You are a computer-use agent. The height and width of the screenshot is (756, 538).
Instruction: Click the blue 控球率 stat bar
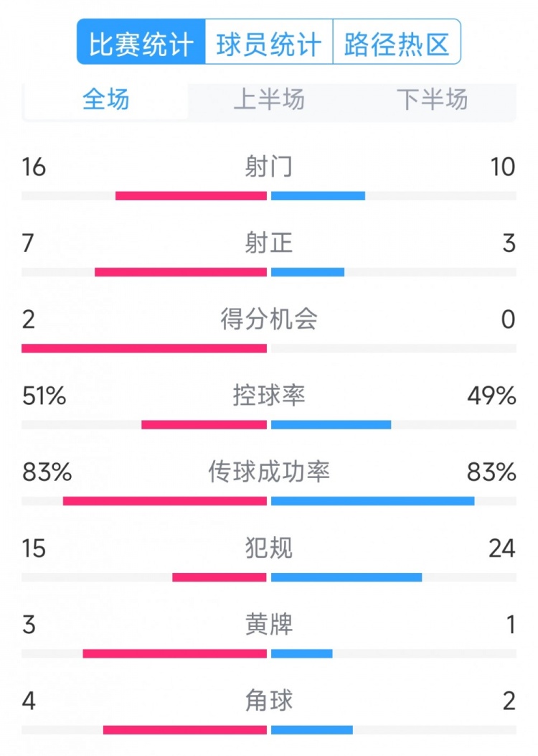coord(330,424)
